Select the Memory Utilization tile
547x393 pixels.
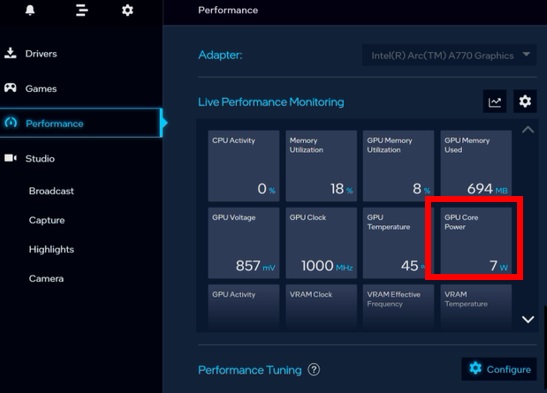pyautogui.click(x=321, y=166)
